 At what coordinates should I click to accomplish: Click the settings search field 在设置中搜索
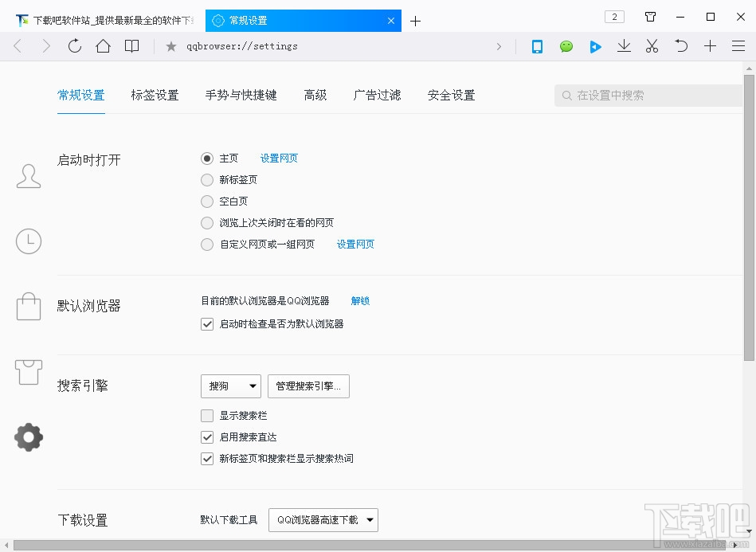point(648,95)
